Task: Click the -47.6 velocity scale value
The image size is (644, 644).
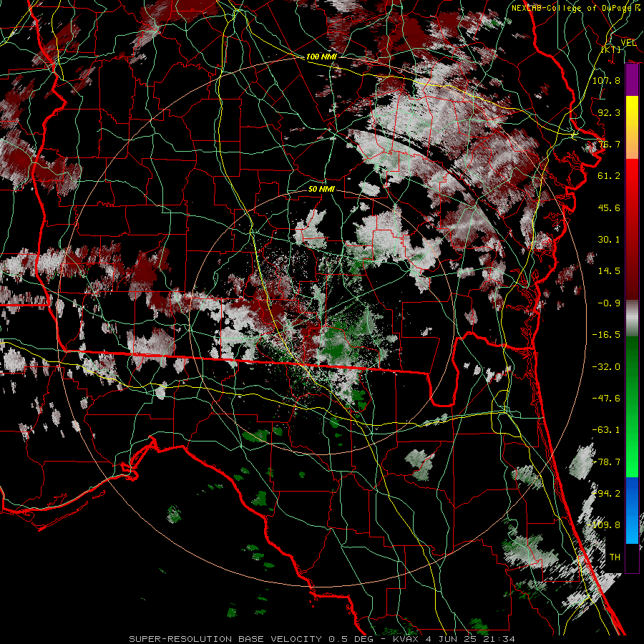Action: (606, 399)
